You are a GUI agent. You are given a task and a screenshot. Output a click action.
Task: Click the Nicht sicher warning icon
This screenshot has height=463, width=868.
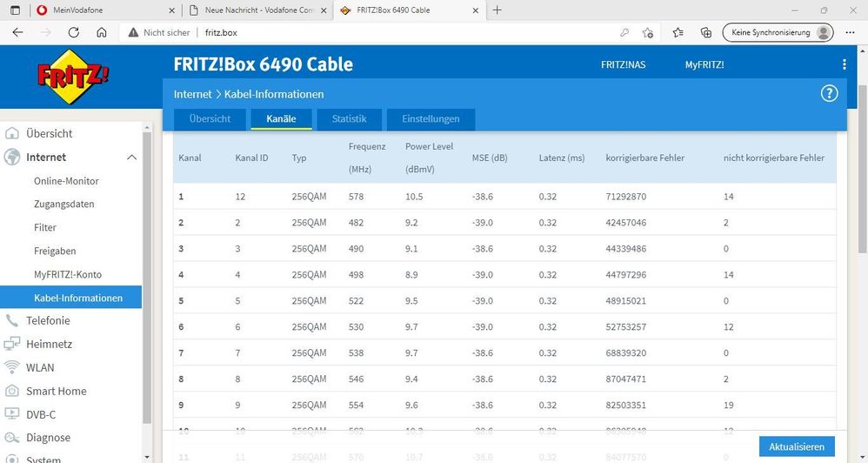click(x=133, y=33)
